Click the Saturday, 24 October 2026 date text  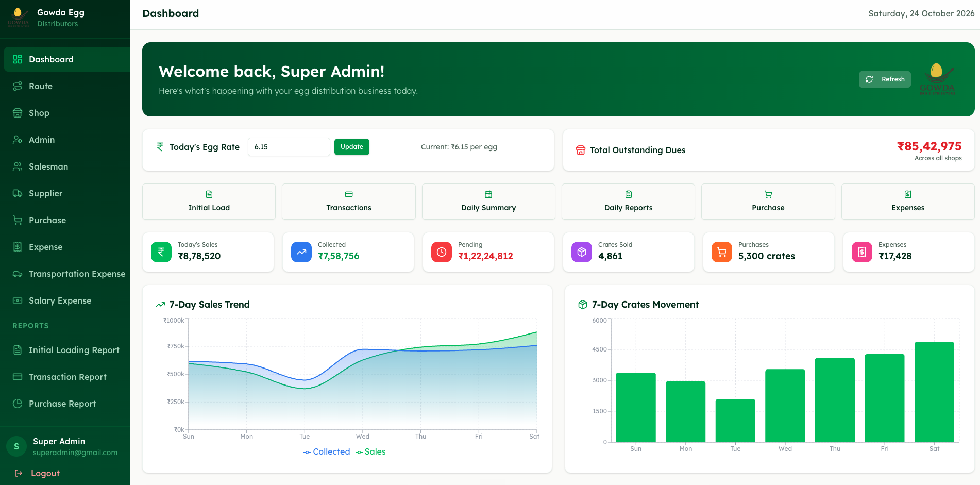tap(921, 14)
